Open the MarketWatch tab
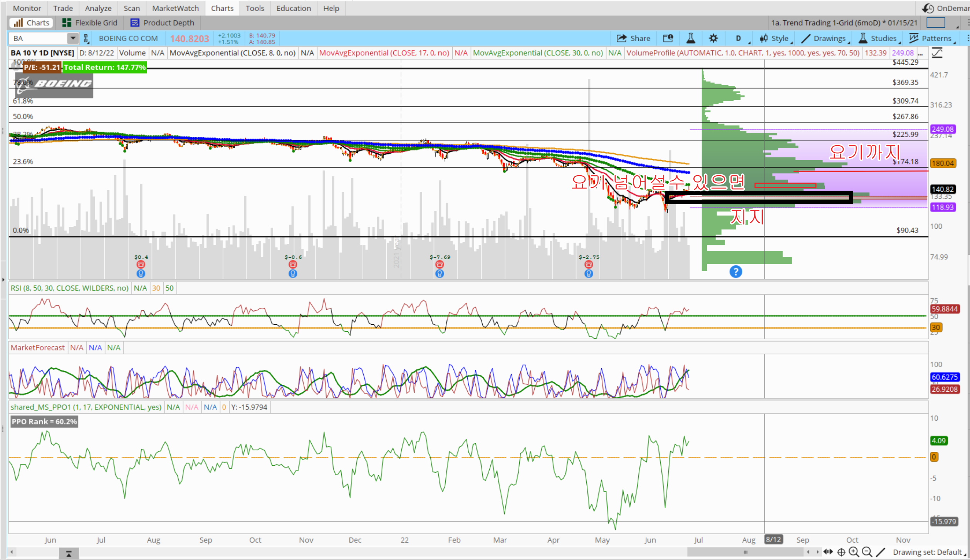Viewport: 970px width, 560px height. pyautogui.click(x=175, y=8)
